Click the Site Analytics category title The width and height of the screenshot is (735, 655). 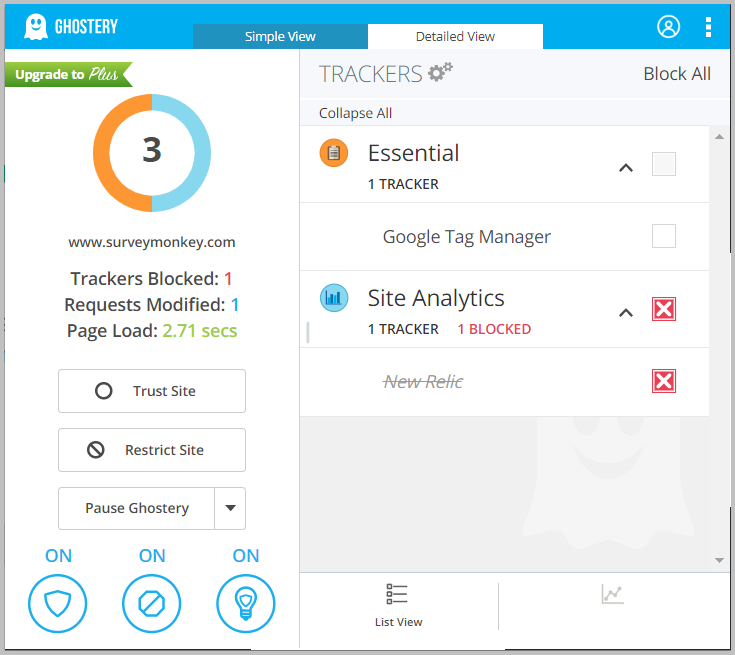tap(436, 298)
